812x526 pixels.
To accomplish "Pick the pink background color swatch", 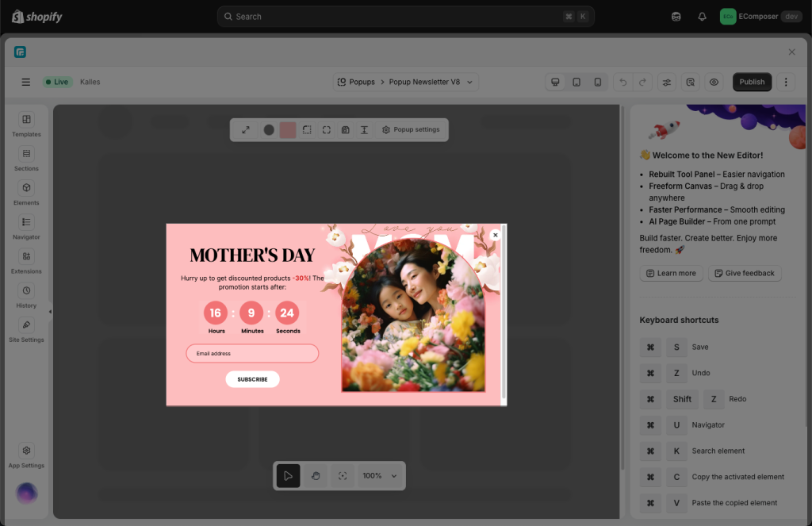I will click(x=288, y=130).
